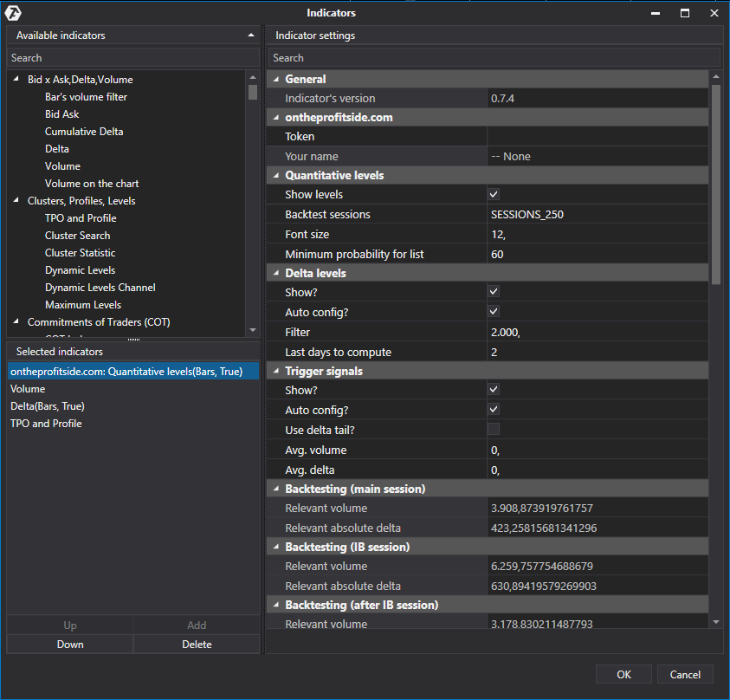This screenshot has height=700, width=730.
Task: Select the Delta indicator in available list
Action: pos(57,148)
